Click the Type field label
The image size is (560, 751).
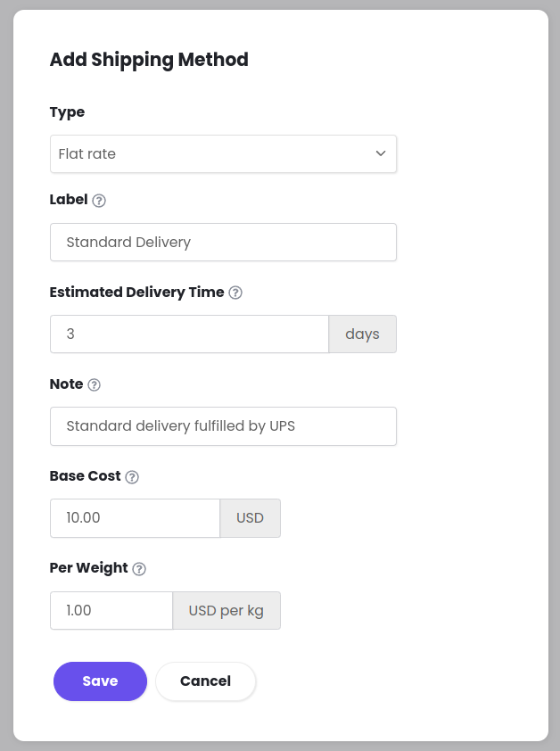[67, 112]
